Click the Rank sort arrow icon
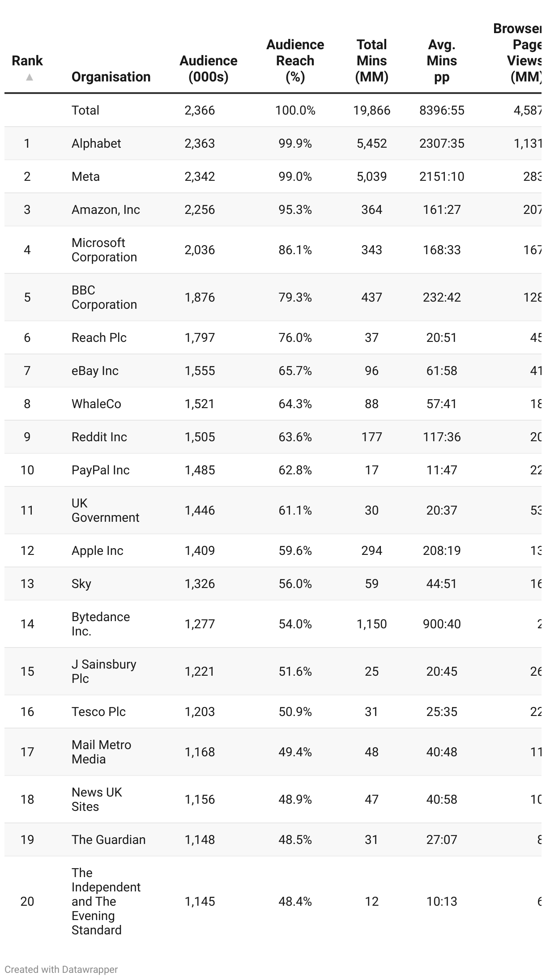546x980 pixels. 30,77
